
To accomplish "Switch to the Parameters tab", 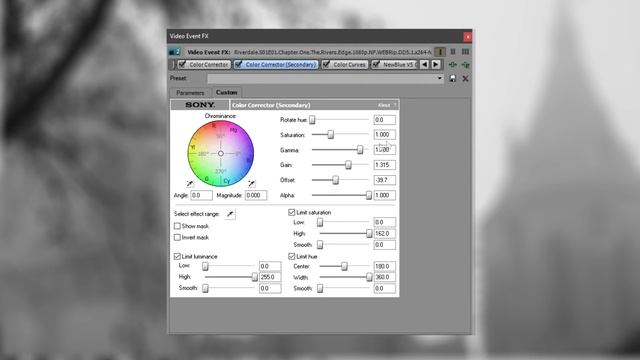I will (x=190, y=93).
